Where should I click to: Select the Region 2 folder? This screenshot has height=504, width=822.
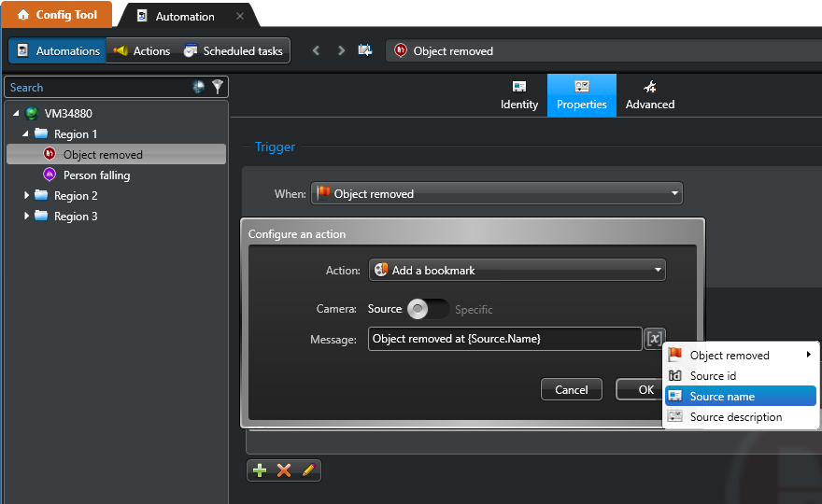(x=76, y=195)
